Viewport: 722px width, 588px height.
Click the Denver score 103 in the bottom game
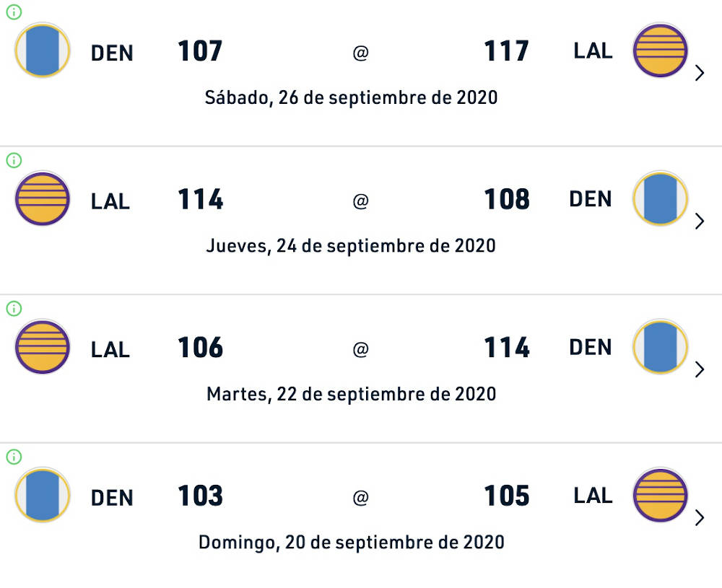[x=200, y=496]
